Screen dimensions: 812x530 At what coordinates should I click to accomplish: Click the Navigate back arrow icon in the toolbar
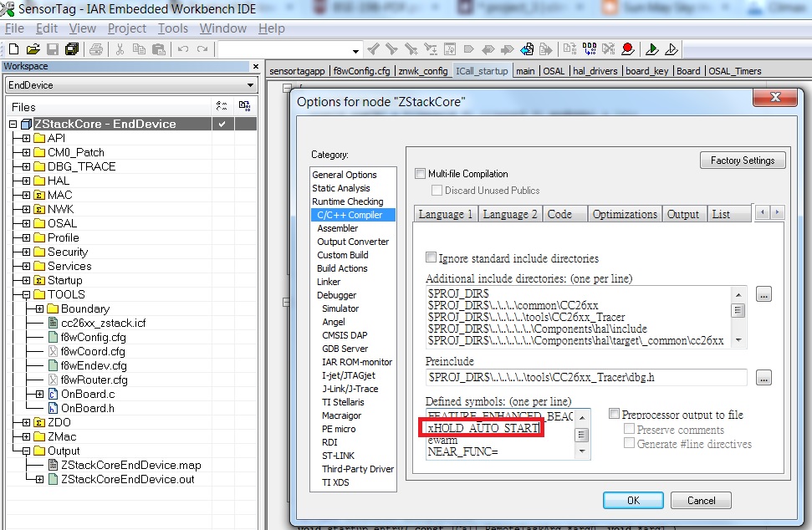point(488,49)
